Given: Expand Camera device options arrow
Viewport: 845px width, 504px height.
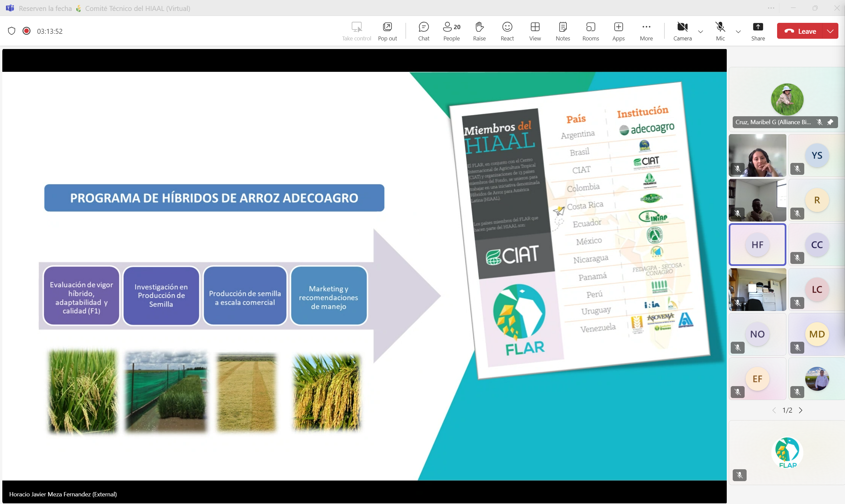Looking at the screenshot, I should click(x=700, y=31).
